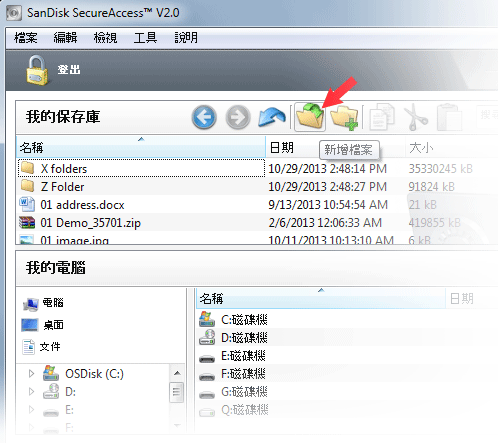Click size value 35330245 kB

(x=441, y=168)
